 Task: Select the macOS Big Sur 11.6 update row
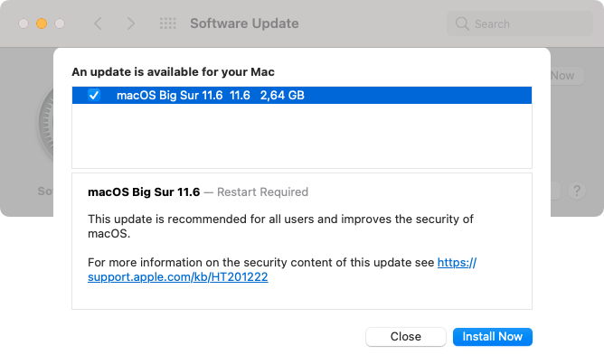(362, 95)
